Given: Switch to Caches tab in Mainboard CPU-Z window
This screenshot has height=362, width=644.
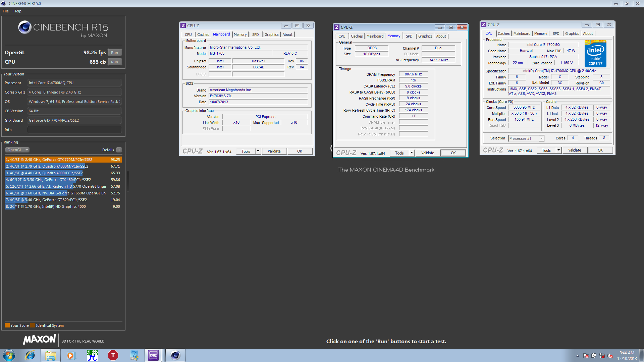Looking at the screenshot, I should click(x=203, y=35).
